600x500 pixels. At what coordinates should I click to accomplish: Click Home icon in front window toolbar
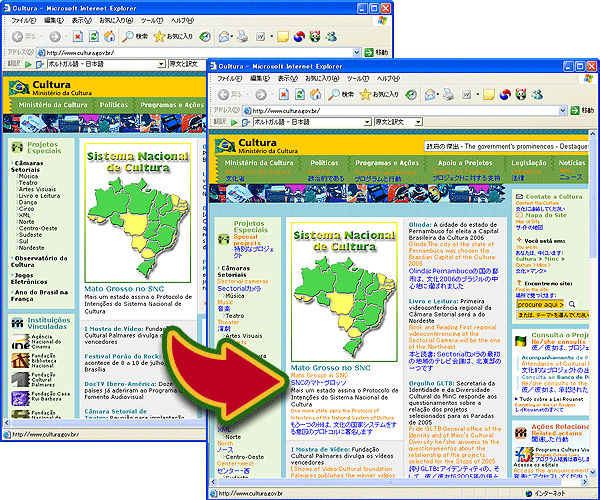click(315, 94)
